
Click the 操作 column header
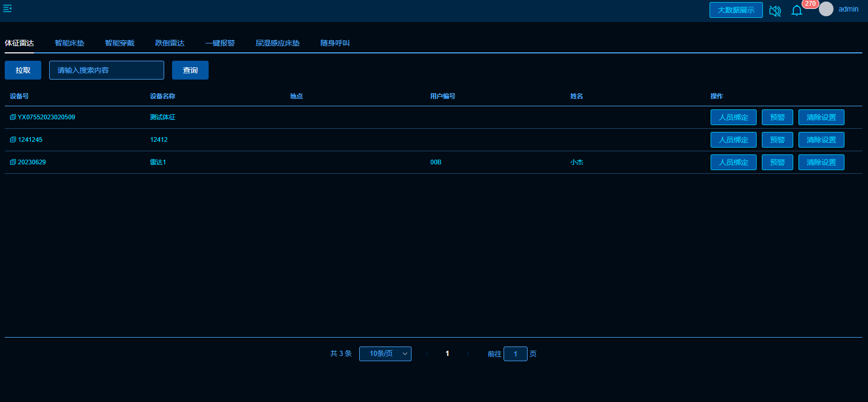[x=717, y=96]
